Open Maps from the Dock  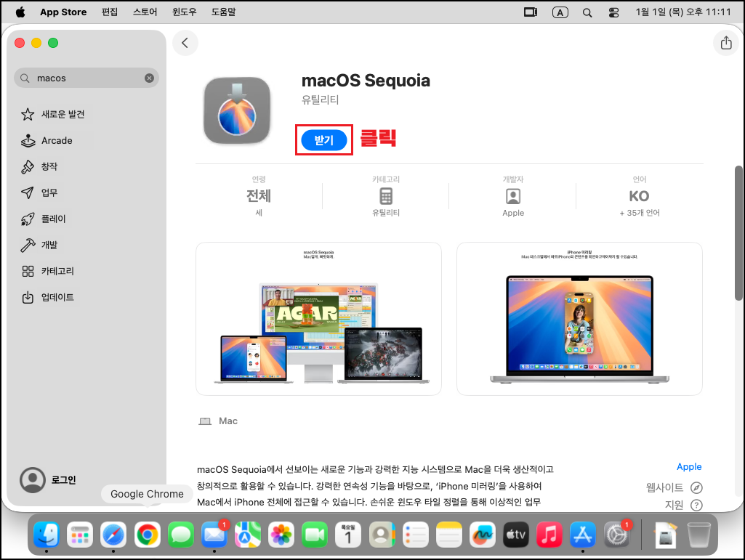[x=248, y=535]
